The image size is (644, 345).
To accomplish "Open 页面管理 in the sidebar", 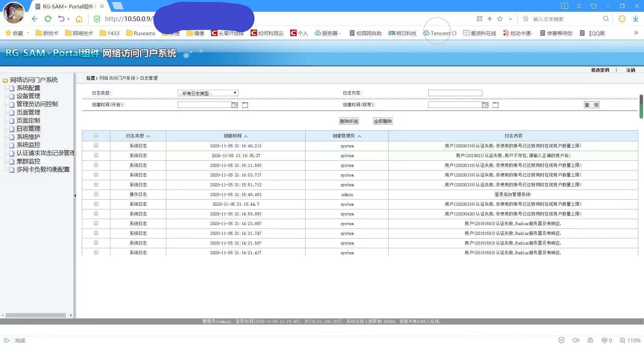I will pyautogui.click(x=28, y=113).
